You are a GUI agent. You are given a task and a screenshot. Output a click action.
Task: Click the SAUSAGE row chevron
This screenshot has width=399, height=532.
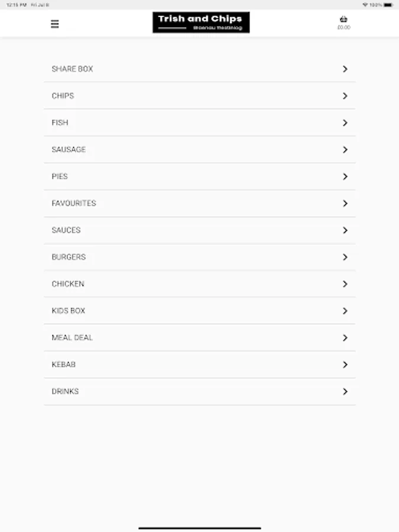[x=345, y=150]
